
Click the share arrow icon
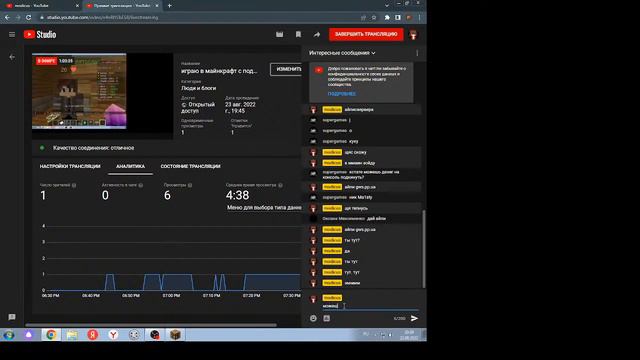coord(317,35)
